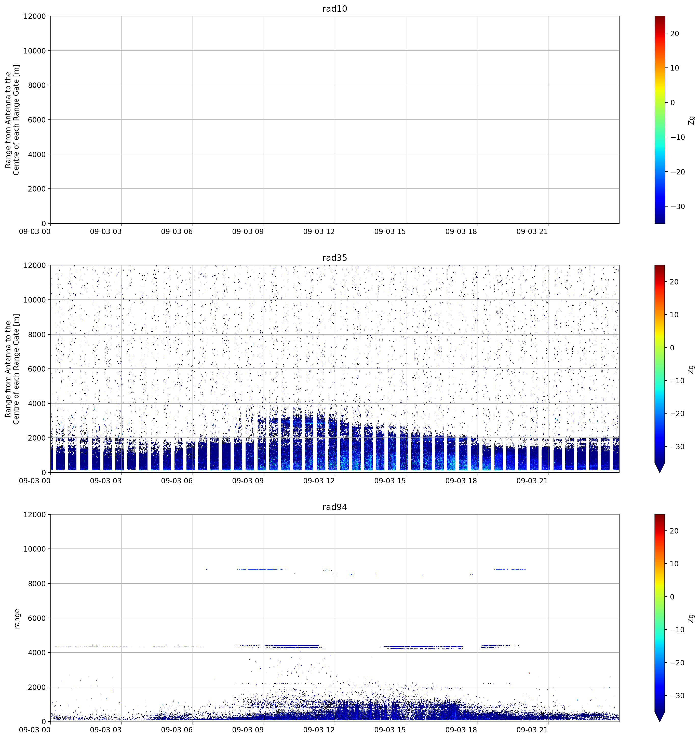
Task: Click '09-03 09' tick under rad35 plot
Action: (x=248, y=481)
